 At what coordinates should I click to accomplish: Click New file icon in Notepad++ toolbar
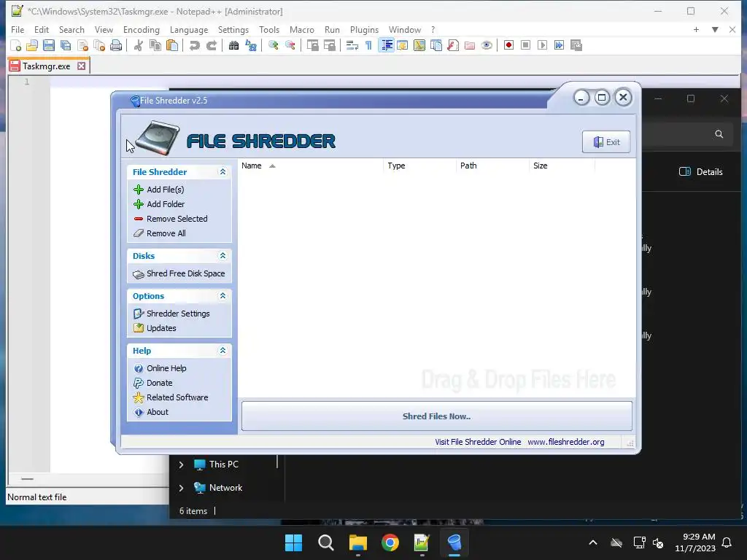pos(16,45)
